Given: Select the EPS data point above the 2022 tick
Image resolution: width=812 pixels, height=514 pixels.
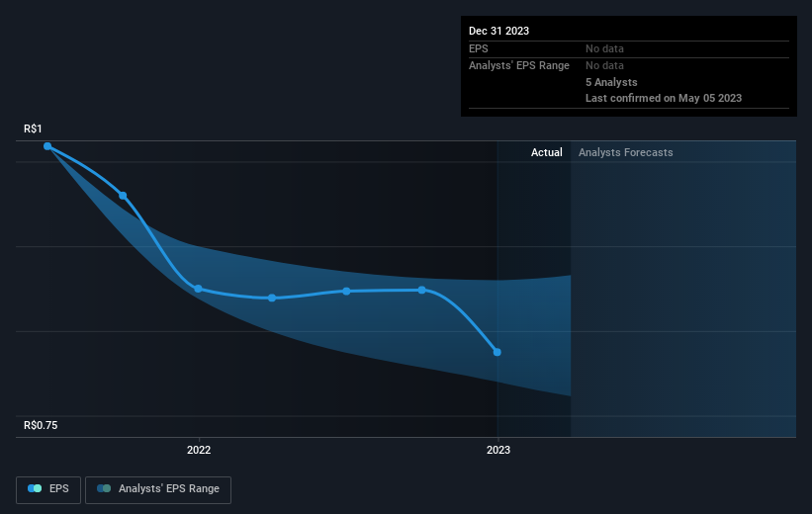Looking at the screenshot, I should (199, 289).
